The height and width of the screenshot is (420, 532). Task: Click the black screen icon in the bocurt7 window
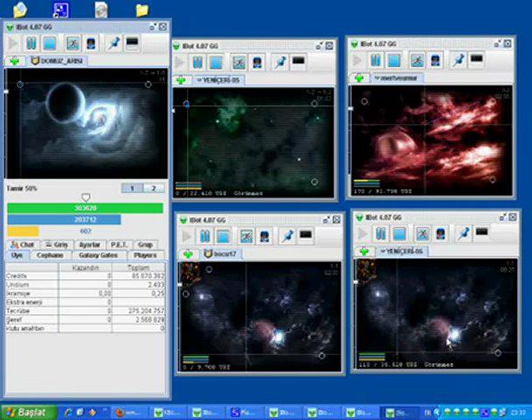[305, 235]
